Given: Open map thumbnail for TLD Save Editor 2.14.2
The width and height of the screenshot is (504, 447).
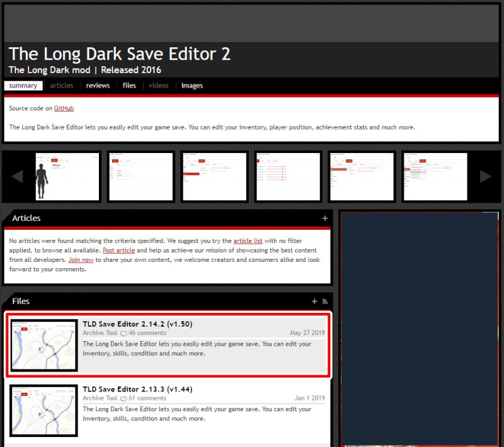Looking at the screenshot, I should pyautogui.click(x=43, y=345).
